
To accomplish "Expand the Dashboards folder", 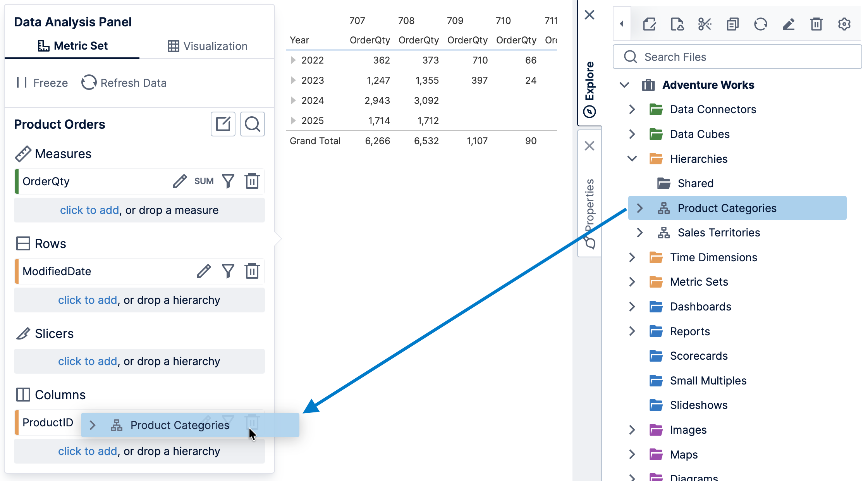I will (x=632, y=307).
